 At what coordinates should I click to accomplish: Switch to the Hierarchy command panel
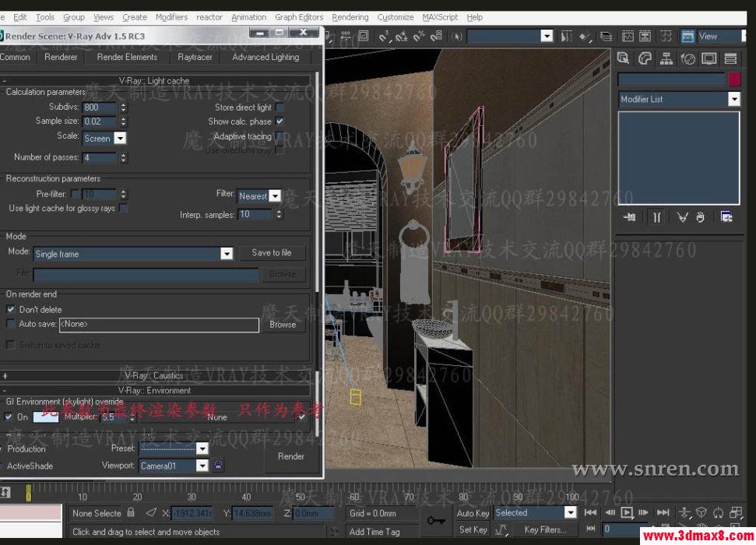tap(667, 58)
